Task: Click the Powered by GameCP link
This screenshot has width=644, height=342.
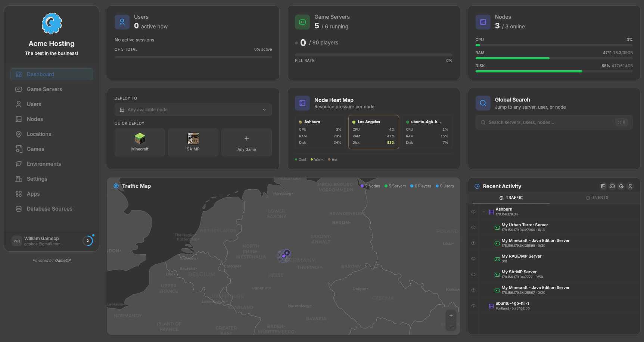Action: tap(51, 260)
